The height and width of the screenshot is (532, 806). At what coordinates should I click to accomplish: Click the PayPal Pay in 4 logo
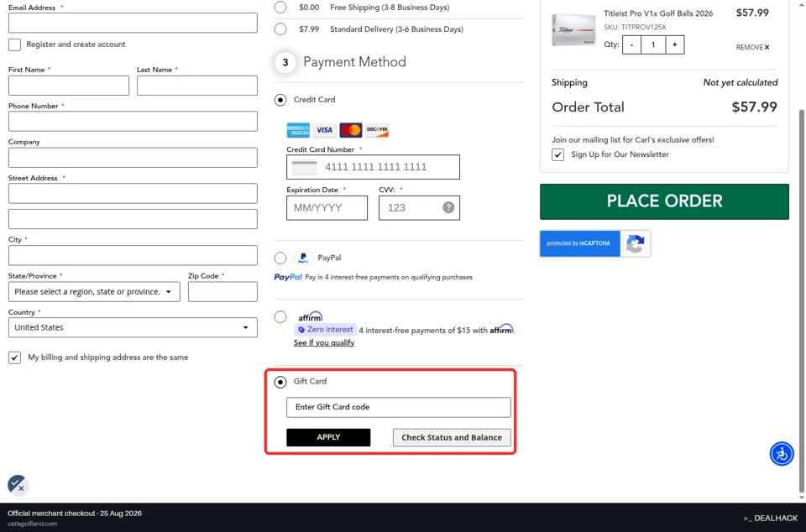coord(288,277)
